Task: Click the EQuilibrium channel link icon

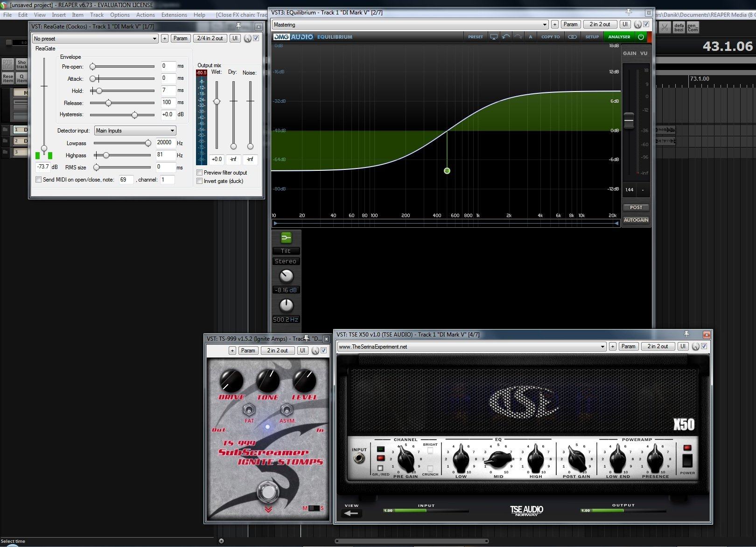Action: tap(572, 37)
